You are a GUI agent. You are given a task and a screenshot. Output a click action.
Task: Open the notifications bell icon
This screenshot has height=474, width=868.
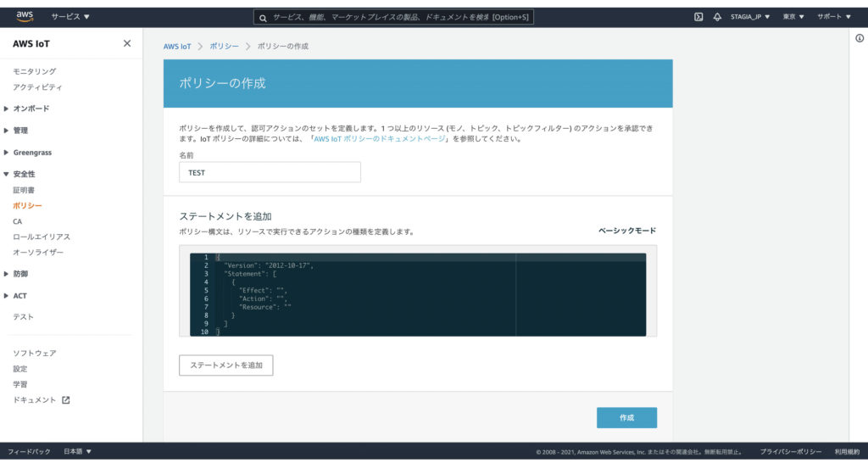tap(717, 17)
